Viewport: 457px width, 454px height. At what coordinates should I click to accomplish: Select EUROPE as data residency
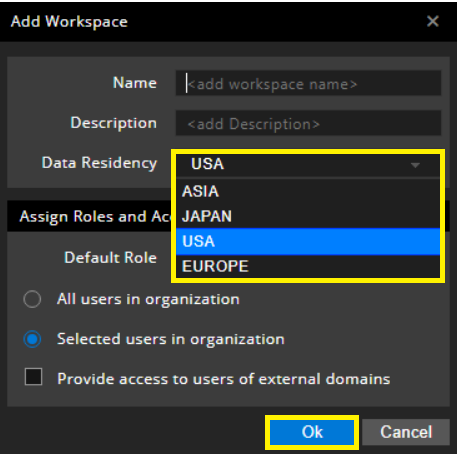(x=308, y=266)
